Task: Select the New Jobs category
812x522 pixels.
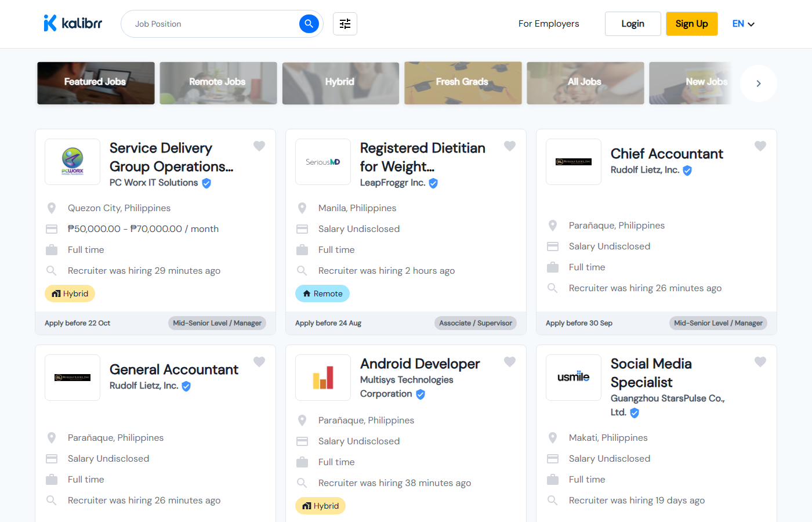Action: tap(690, 83)
